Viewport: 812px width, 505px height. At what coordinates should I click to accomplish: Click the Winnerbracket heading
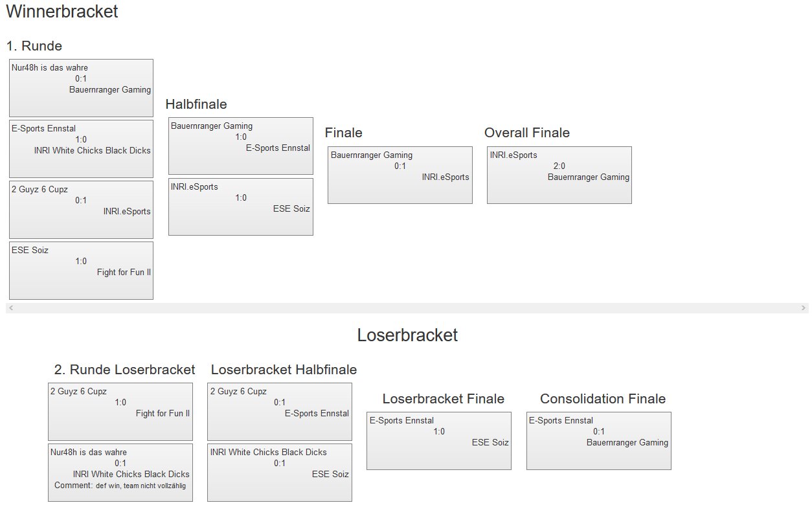click(62, 12)
